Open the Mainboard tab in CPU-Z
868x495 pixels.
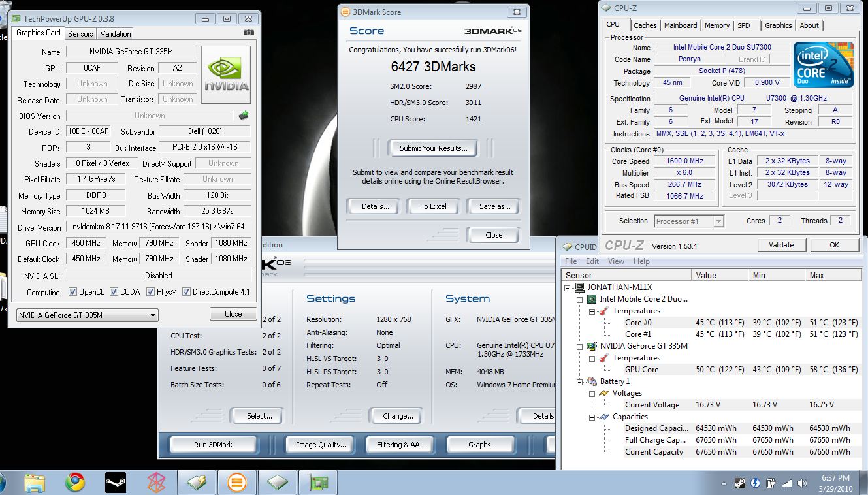[x=681, y=25]
